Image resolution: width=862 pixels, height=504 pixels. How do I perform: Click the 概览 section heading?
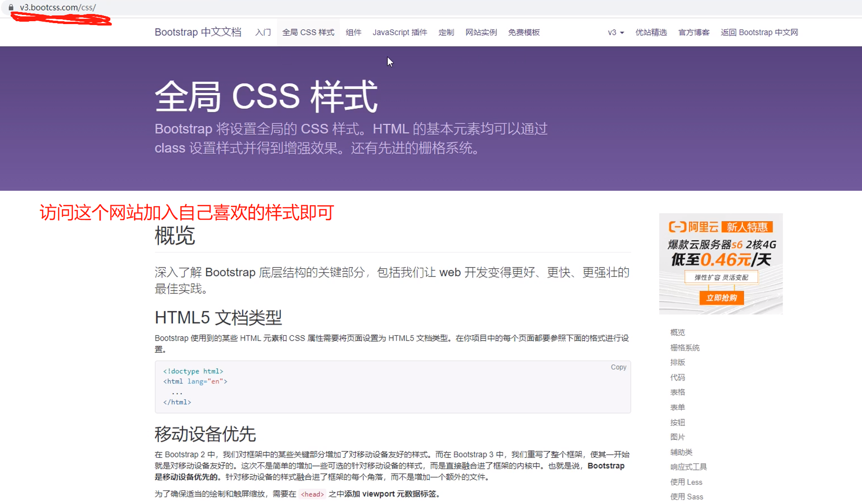(175, 236)
